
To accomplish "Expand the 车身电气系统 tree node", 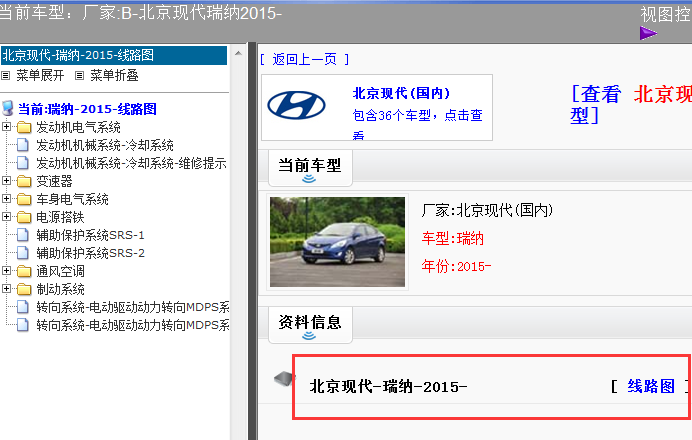I will (x=6, y=199).
